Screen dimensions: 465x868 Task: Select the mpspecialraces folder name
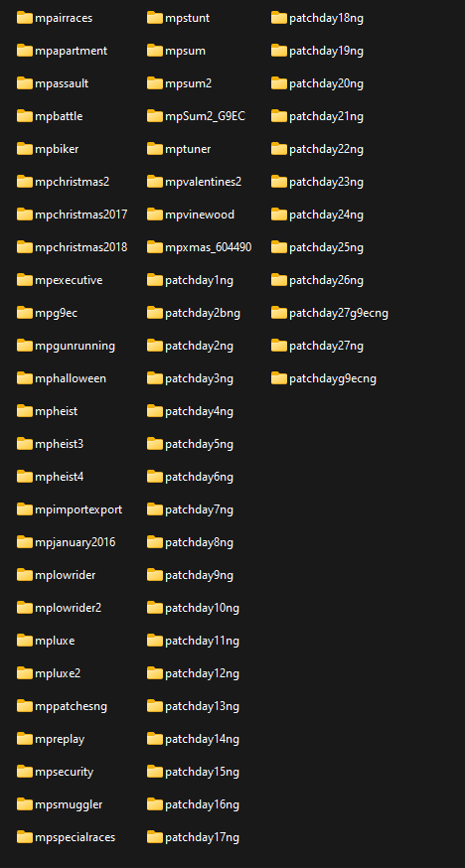pos(75,837)
